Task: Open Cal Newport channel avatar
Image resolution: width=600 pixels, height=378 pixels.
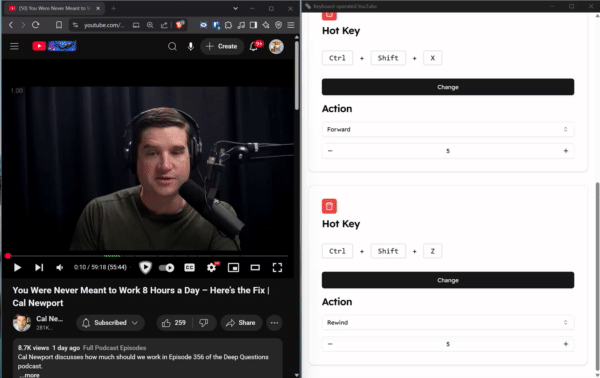Action: pyautogui.click(x=22, y=323)
